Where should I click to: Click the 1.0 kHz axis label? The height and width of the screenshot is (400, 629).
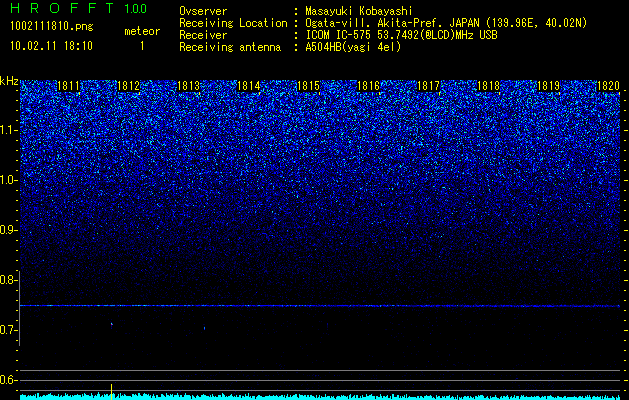point(8,181)
